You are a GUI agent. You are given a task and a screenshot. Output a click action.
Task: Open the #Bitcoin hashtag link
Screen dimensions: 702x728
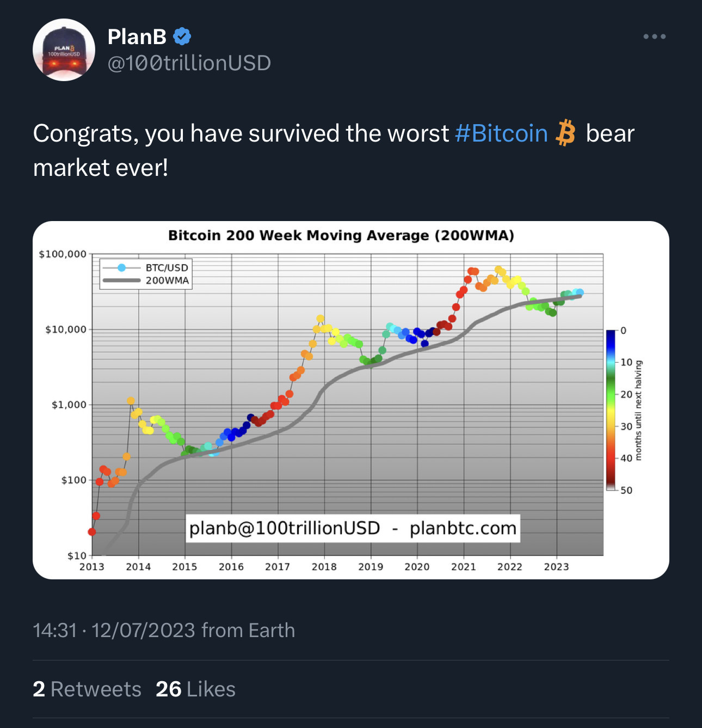(501, 133)
